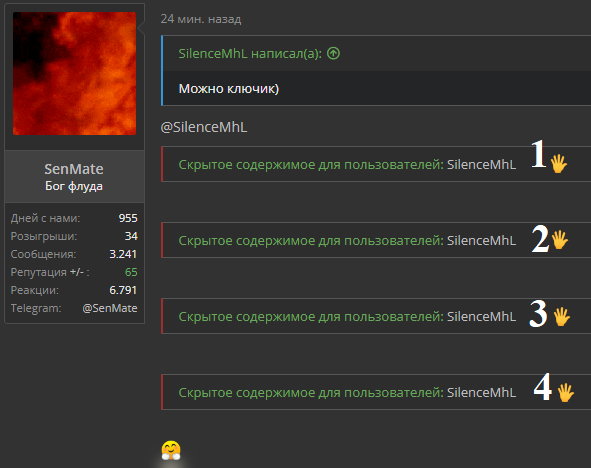
Task: Open the @SenMate Telegram handle
Action: click(110, 308)
